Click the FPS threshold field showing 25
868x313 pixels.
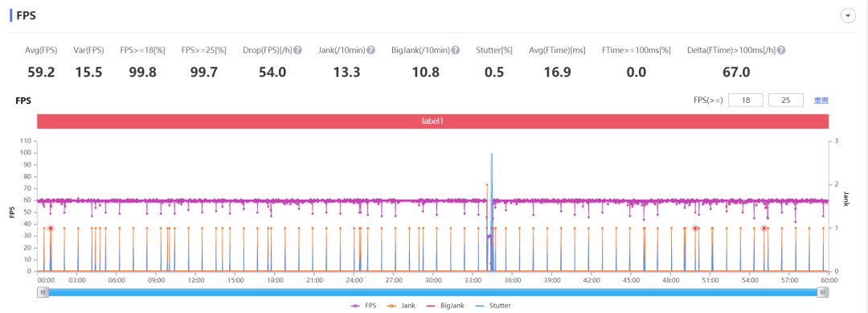pyautogui.click(x=785, y=101)
